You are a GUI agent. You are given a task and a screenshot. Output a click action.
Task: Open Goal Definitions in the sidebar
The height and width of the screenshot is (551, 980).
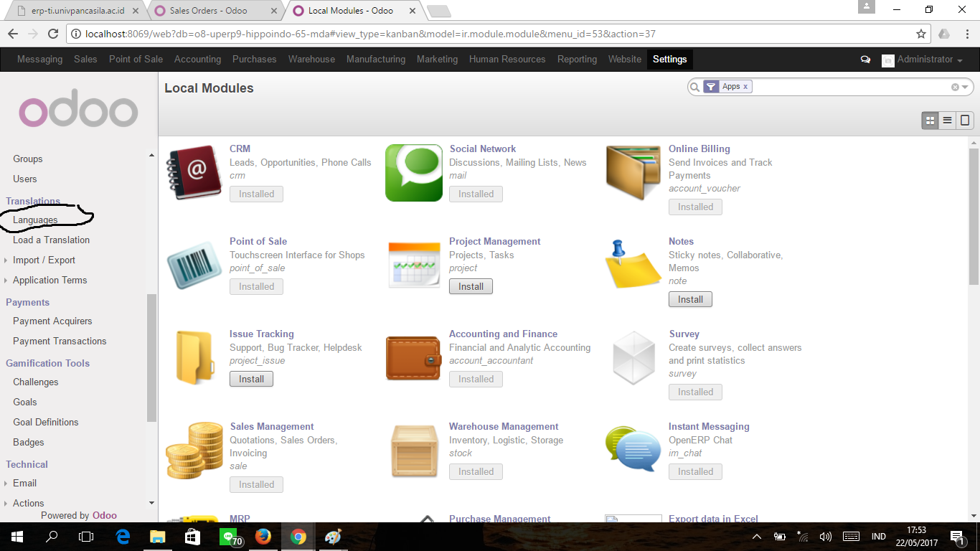tap(46, 422)
